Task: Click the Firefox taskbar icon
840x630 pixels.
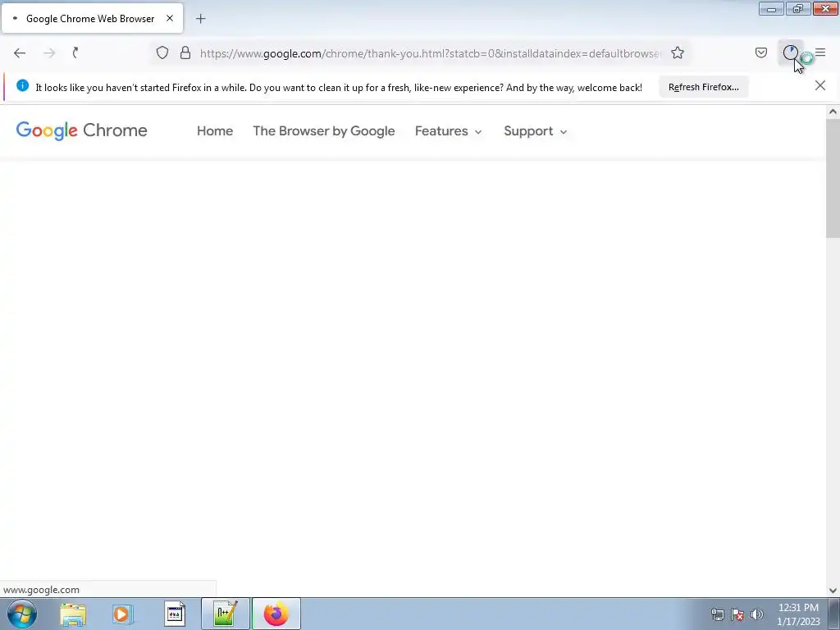Action: [276, 614]
